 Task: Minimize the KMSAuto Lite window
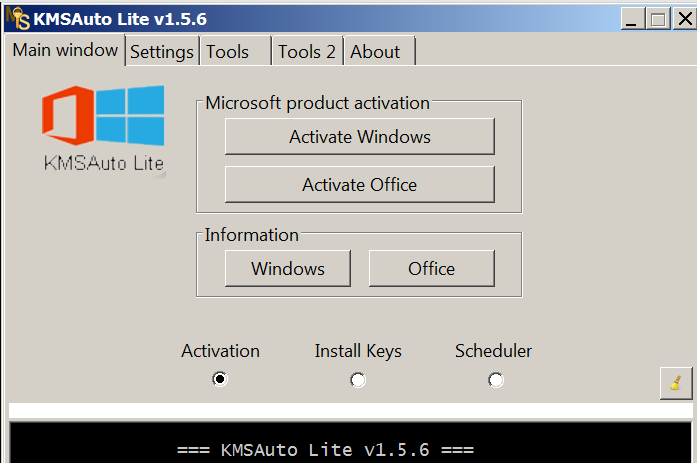click(633, 19)
